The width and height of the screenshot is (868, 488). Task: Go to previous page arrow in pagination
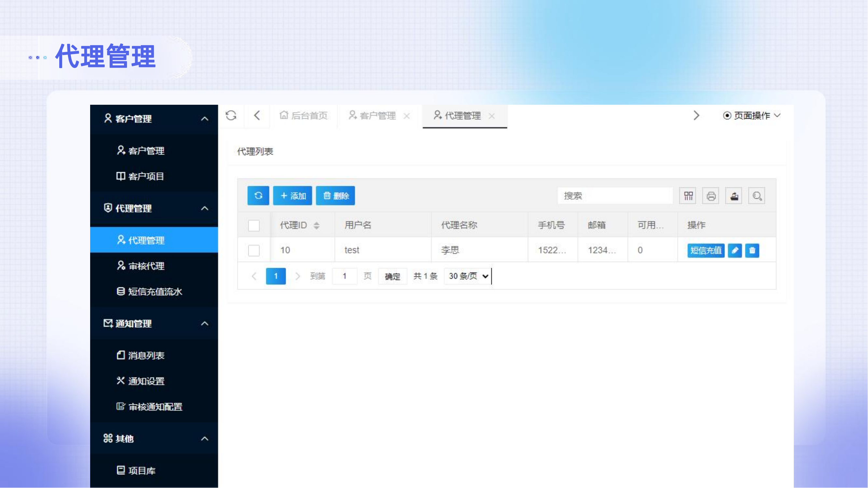(x=254, y=277)
